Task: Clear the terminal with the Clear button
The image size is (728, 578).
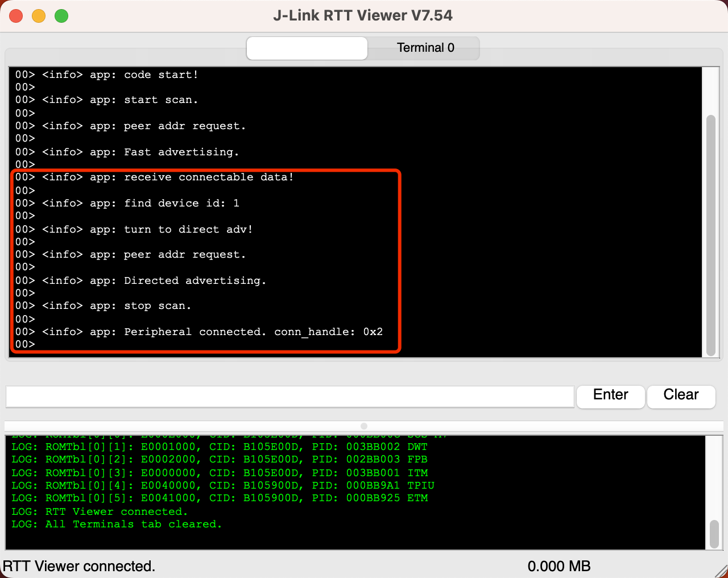Action: [681, 396]
